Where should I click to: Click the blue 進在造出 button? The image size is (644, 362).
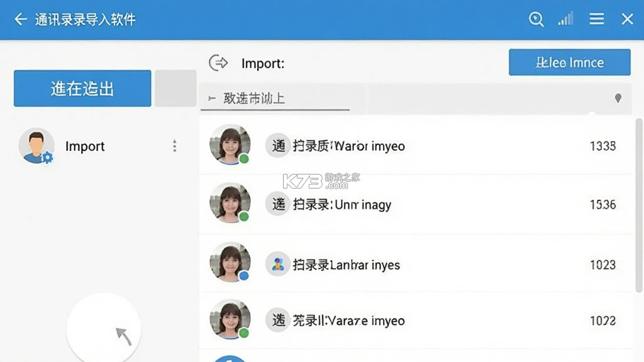coord(82,88)
